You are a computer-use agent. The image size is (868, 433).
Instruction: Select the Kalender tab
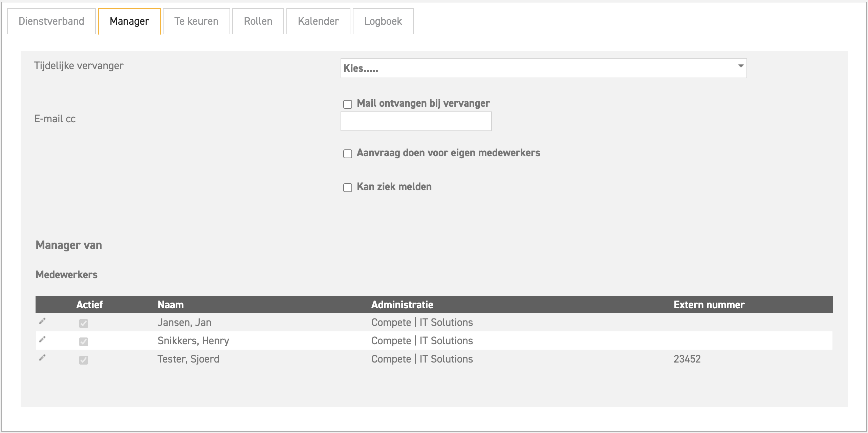318,21
